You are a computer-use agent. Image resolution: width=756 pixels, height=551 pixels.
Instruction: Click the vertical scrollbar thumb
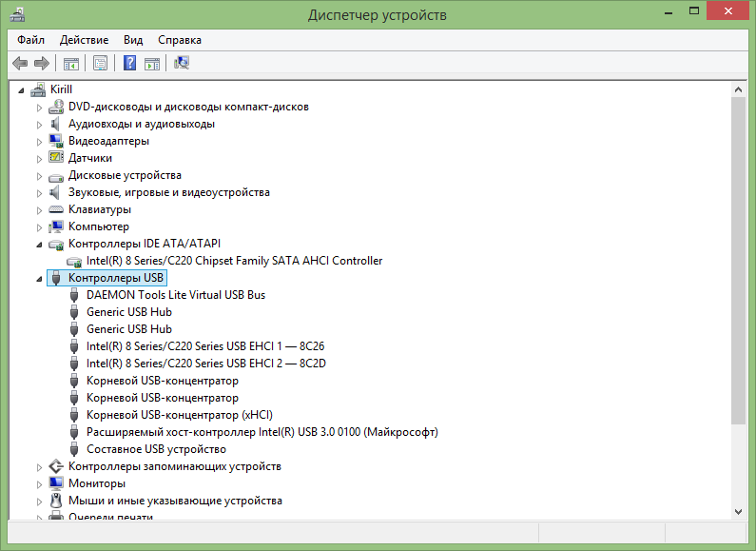point(738,261)
